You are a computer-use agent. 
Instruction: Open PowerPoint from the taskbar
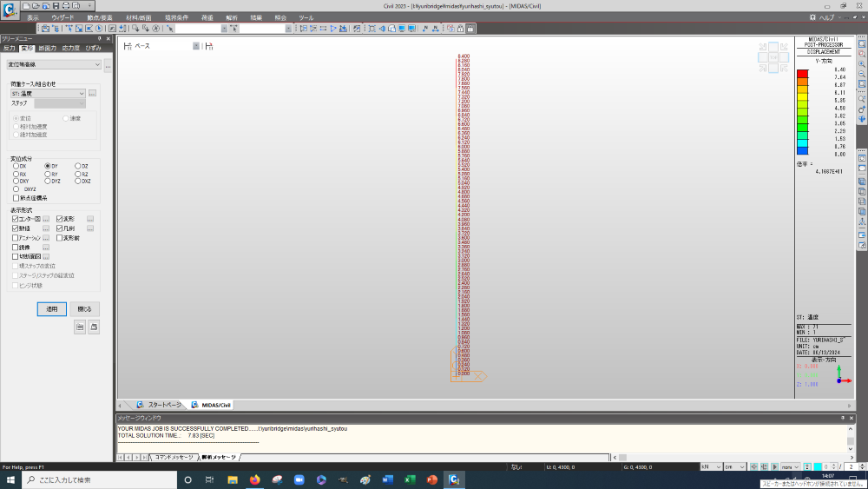point(431,479)
